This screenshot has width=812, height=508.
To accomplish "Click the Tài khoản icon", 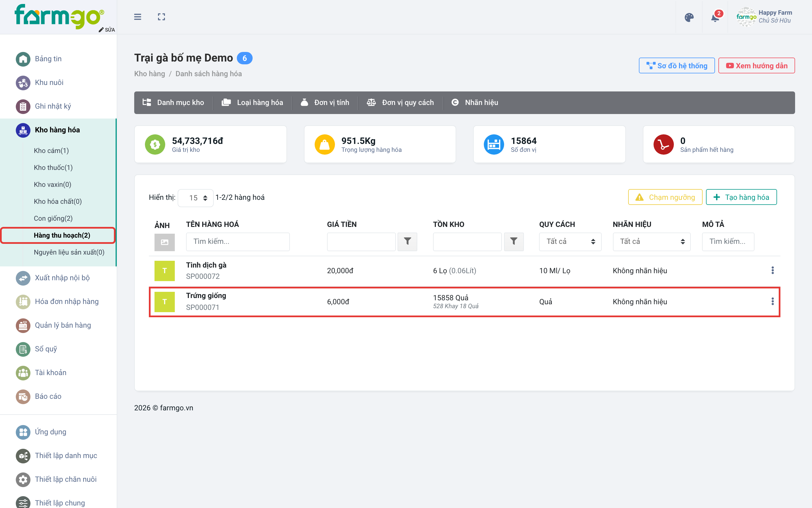I will [x=23, y=373].
